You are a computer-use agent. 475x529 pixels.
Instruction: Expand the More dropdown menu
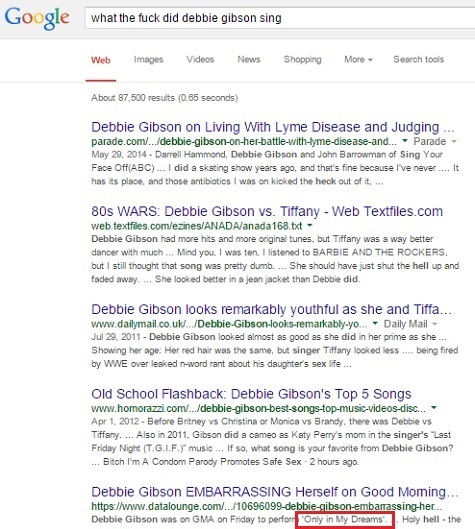[x=358, y=59]
